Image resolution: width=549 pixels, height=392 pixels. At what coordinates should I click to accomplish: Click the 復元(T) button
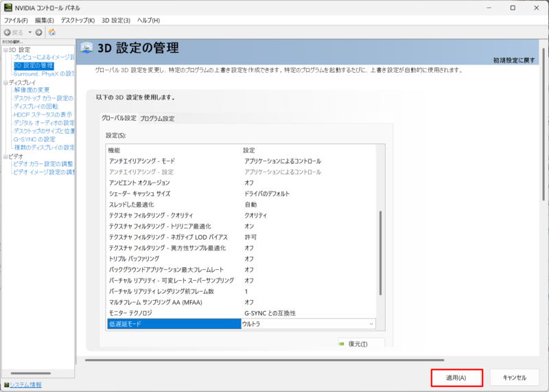pos(362,343)
